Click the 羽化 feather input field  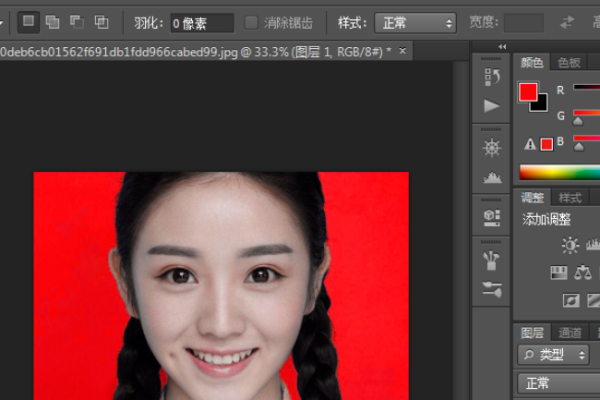pyautogui.click(x=201, y=22)
